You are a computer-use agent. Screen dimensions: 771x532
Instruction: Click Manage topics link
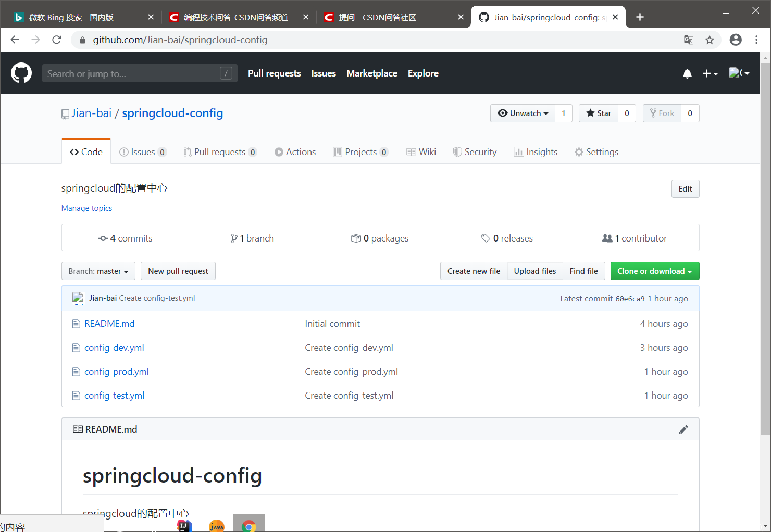(x=86, y=208)
